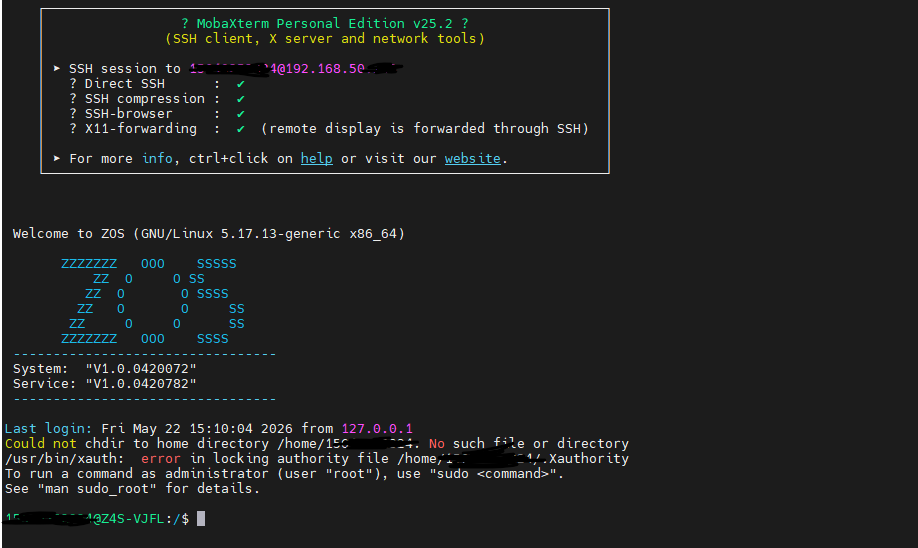Click the SSH compression checkmark
The image size is (918, 548).
click(241, 99)
